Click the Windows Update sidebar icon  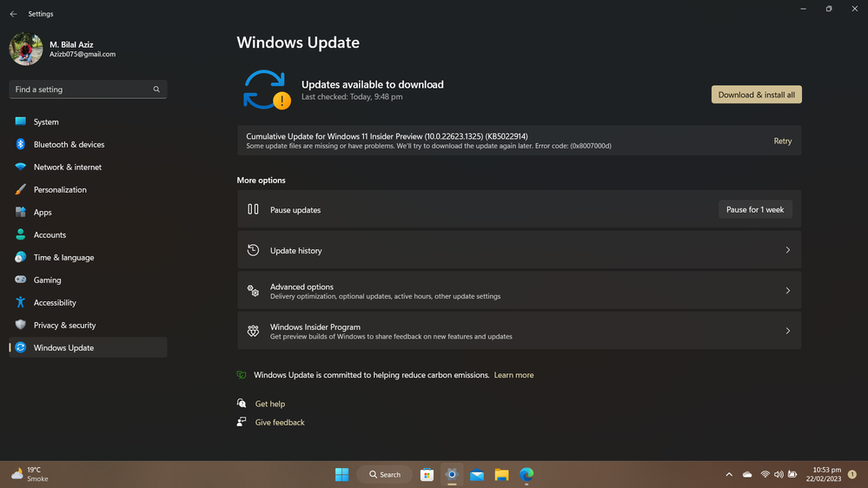[x=21, y=347]
